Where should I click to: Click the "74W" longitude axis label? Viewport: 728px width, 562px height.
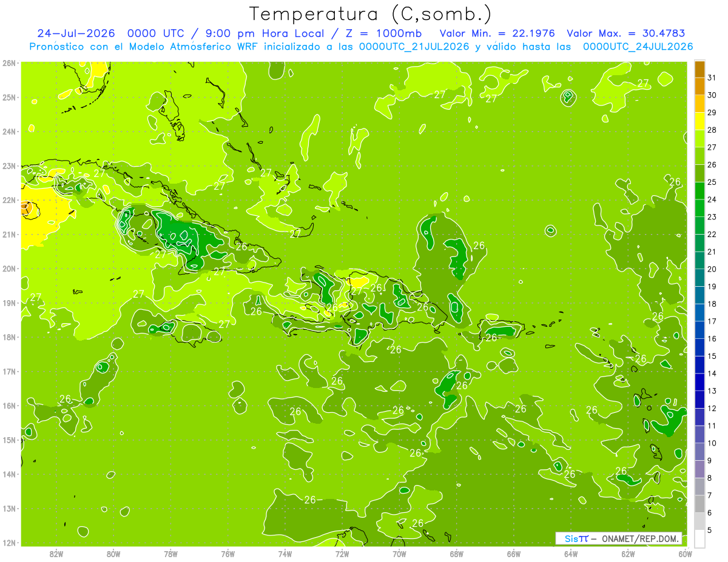click(285, 554)
